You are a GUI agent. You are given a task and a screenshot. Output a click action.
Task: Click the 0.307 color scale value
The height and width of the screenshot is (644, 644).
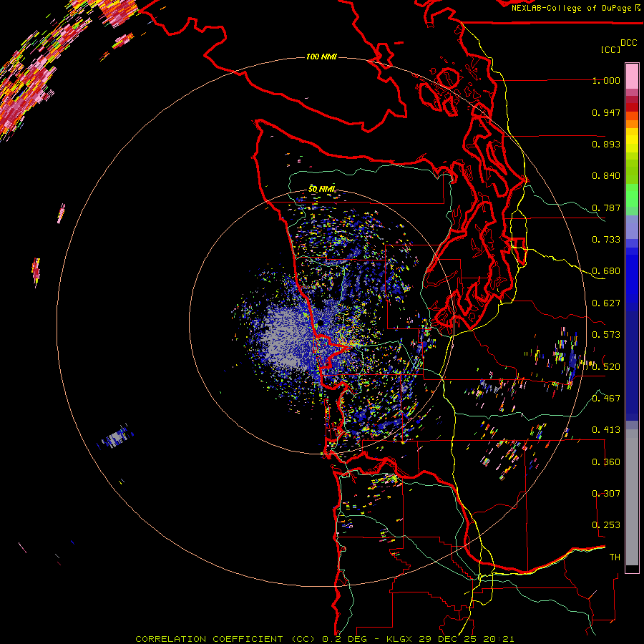pyautogui.click(x=606, y=494)
